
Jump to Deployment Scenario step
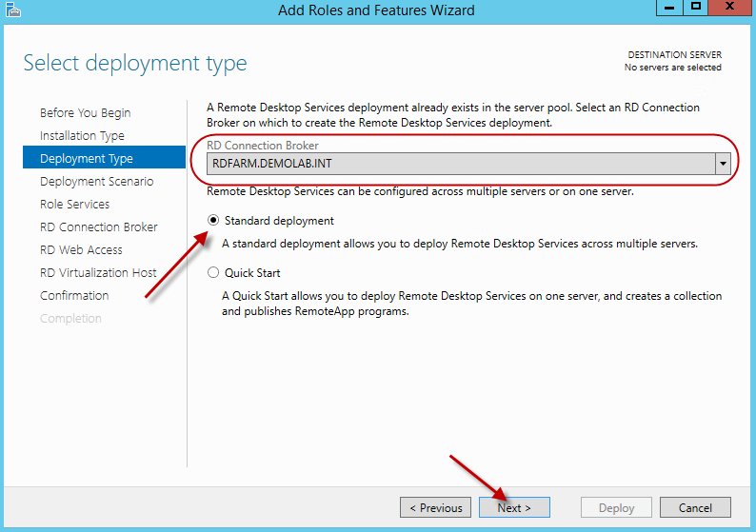click(x=96, y=182)
